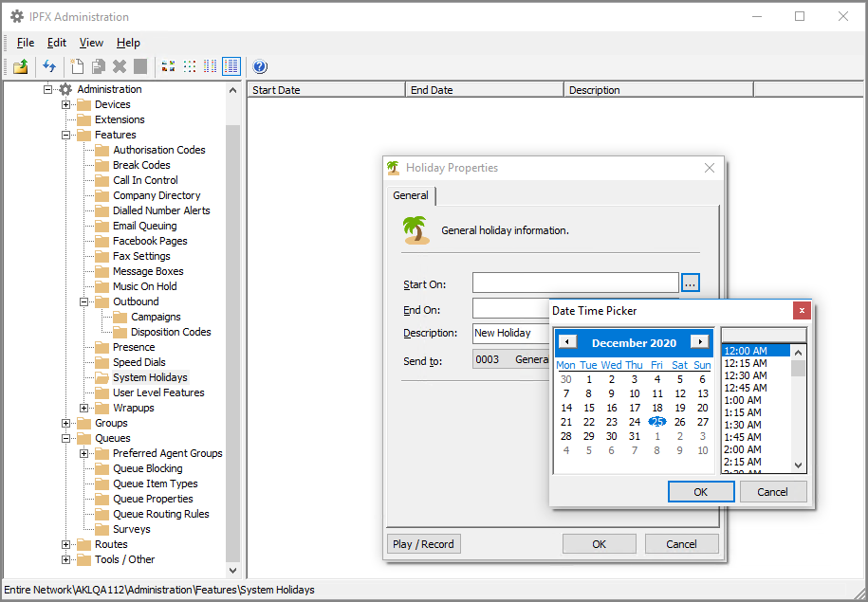This screenshot has height=602, width=868.
Task: Click December 2020 month title
Action: point(634,343)
